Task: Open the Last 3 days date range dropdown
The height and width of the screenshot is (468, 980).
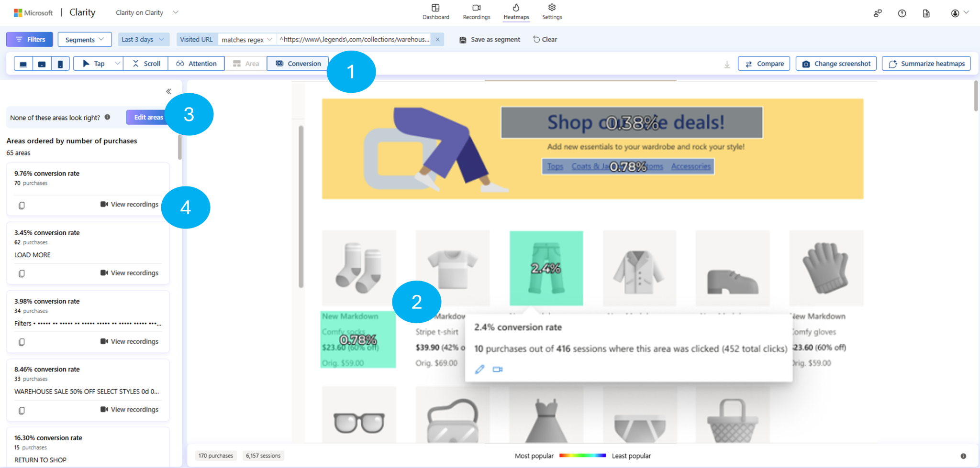Action: click(x=143, y=39)
